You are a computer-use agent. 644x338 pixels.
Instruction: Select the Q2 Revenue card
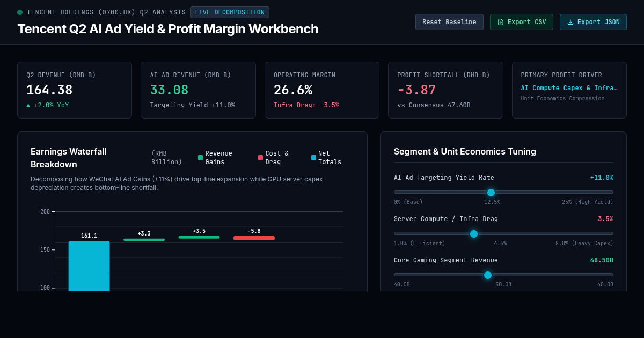75,90
